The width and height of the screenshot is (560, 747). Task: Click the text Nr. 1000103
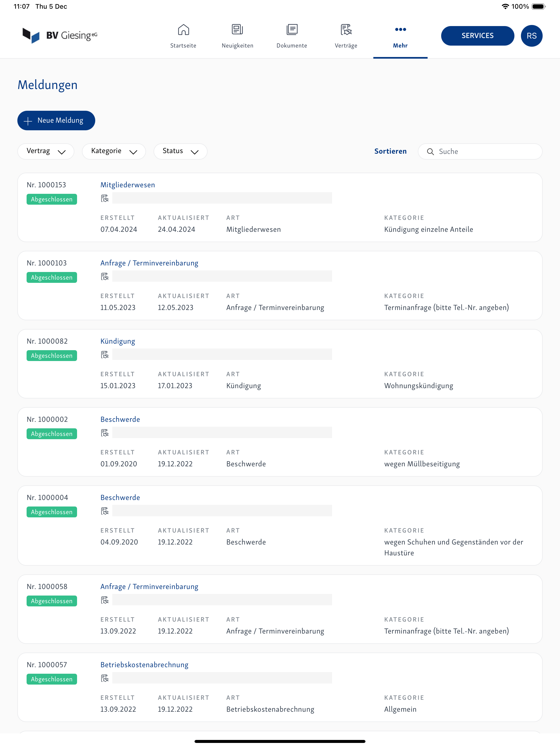coord(47,263)
